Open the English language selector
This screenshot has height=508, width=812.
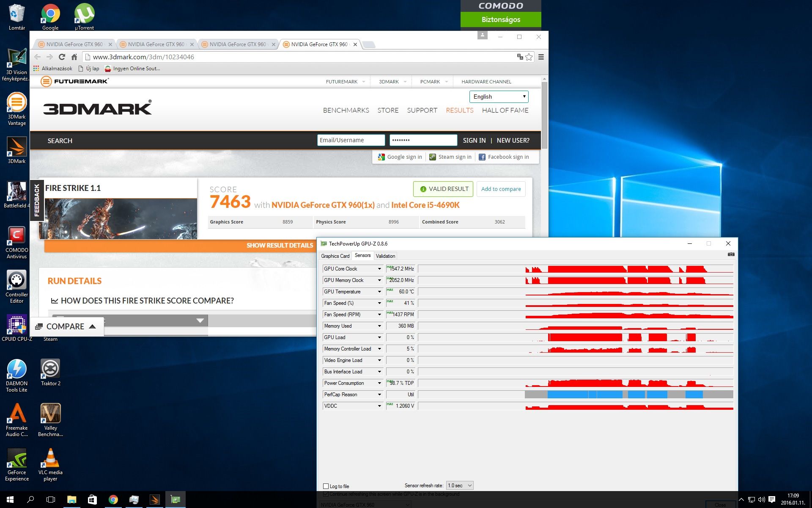pos(499,97)
